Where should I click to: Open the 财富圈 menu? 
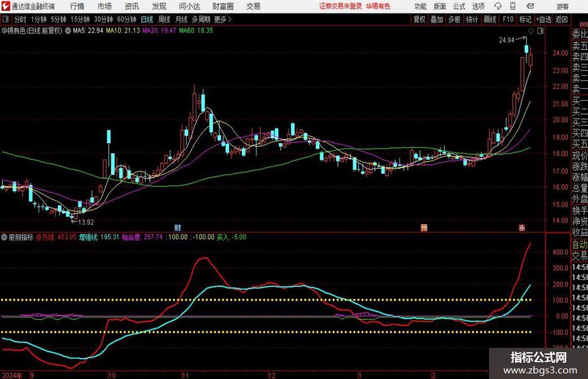click(x=223, y=6)
